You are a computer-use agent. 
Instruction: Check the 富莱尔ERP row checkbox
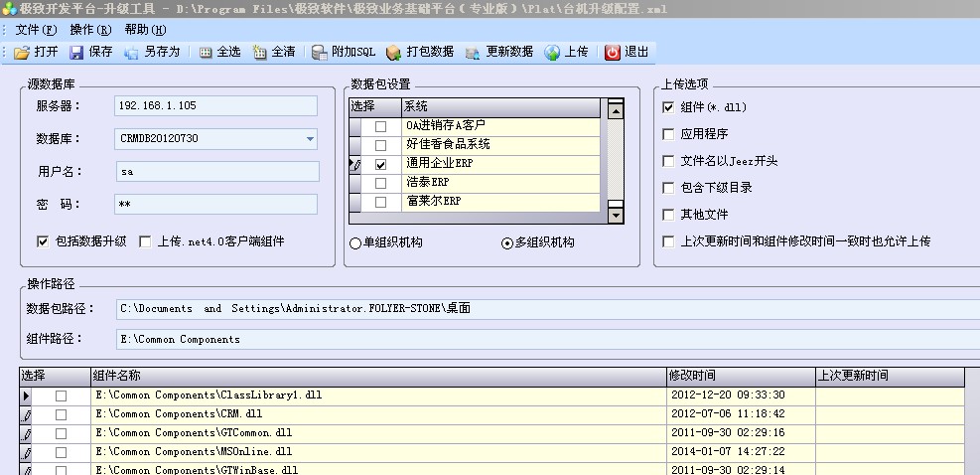click(380, 202)
